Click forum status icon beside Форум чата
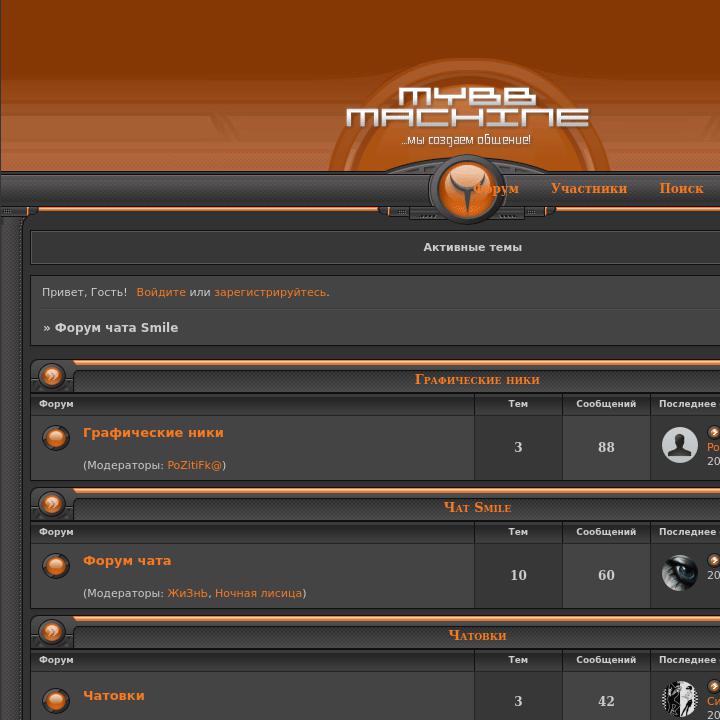This screenshot has width=720, height=720. [56, 565]
